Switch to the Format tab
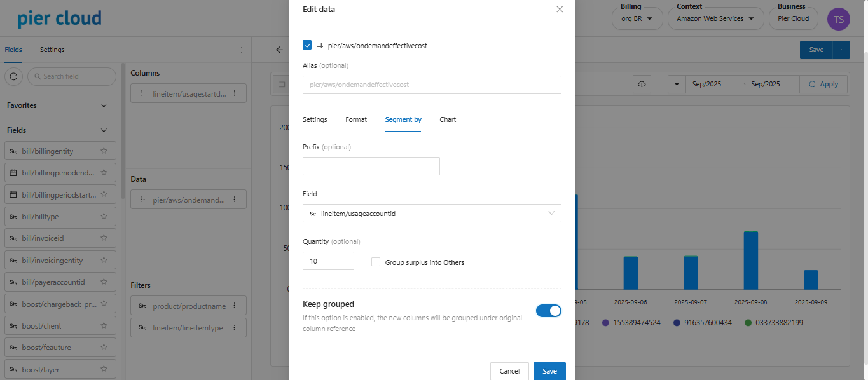The height and width of the screenshot is (380, 868). tap(356, 119)
